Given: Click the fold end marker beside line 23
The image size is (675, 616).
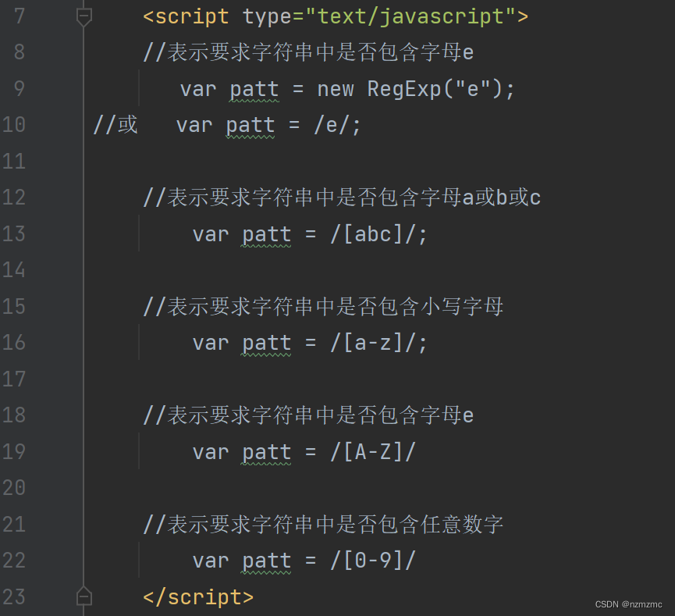Looking at the screenshot, I should click(84, 596).
